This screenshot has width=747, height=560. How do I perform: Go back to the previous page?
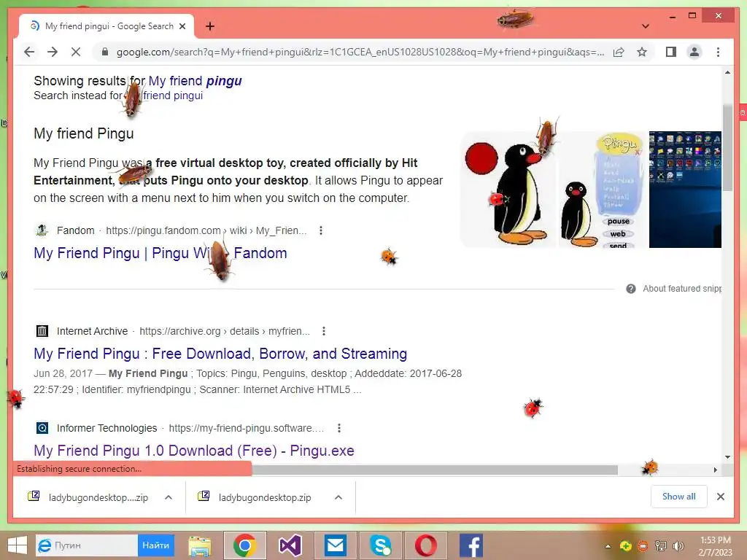click(29, 52)
